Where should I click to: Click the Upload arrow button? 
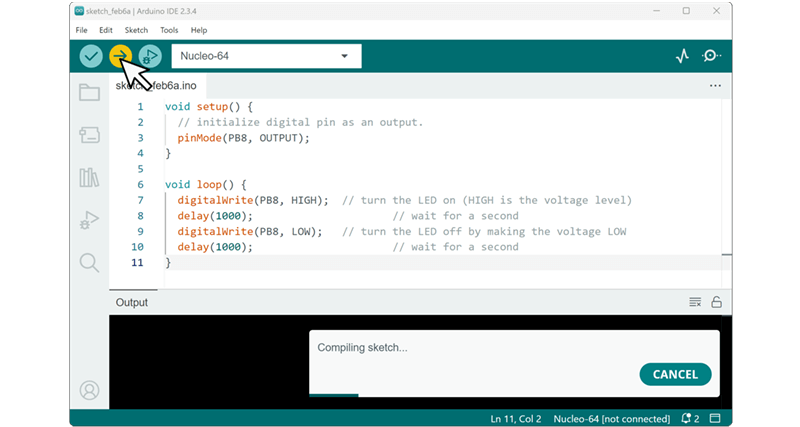point(120,56)
